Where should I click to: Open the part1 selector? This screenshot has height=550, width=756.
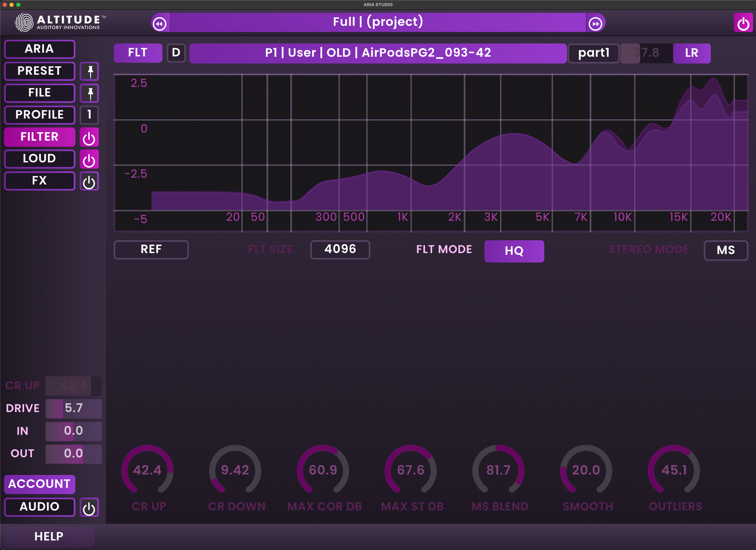[x=593, y=53]
